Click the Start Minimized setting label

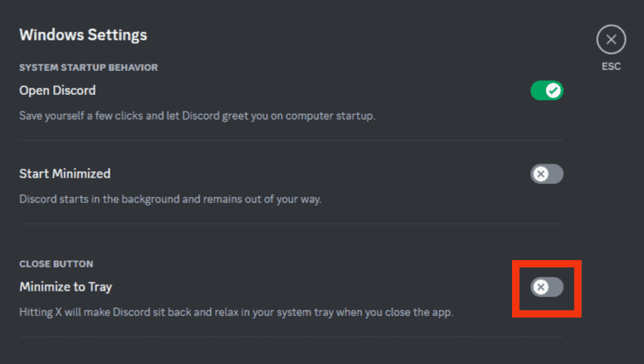click(65, 173)
